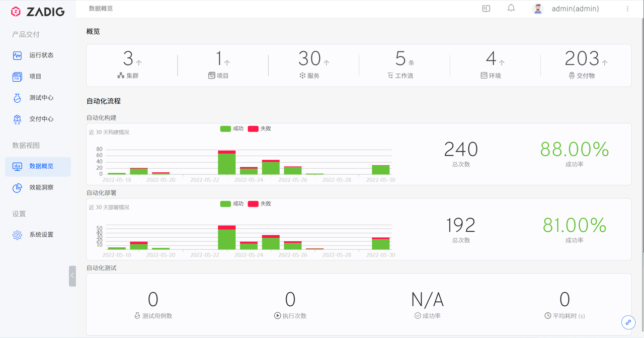Screen dimensions: 644x338
Task: Click the 测试中心 flask icon
Action: pos(17,98)
